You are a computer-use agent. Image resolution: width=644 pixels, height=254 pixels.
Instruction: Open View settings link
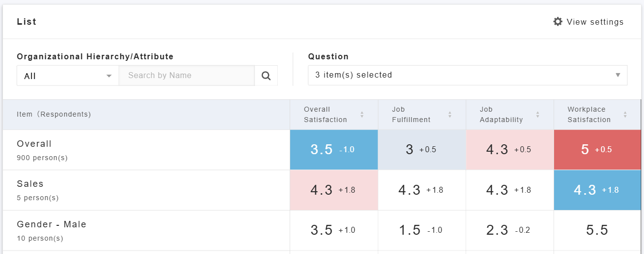coord(595,22)
